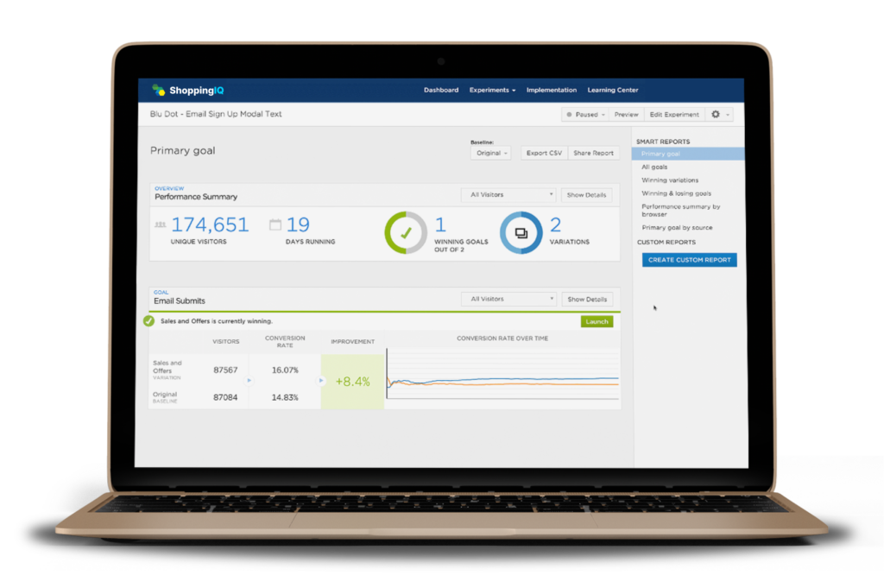Open the Baseline Original dropdown
The image size is (884, 588).
click(491, 153)
